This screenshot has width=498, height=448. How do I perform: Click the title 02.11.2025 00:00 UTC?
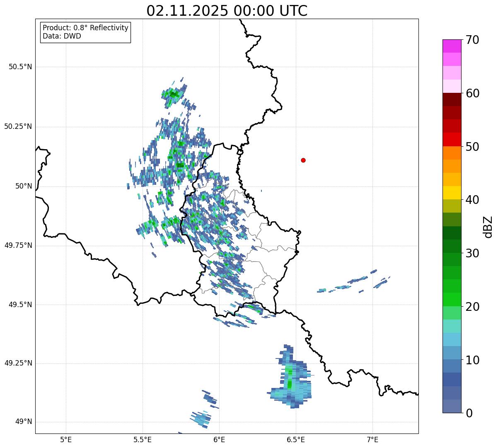[227, 10]
